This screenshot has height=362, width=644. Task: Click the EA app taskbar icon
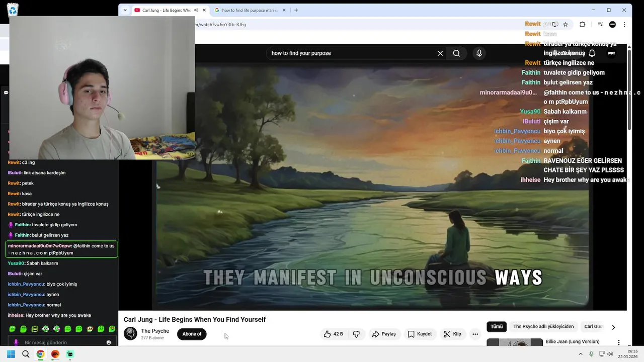[x=55, y=354]
